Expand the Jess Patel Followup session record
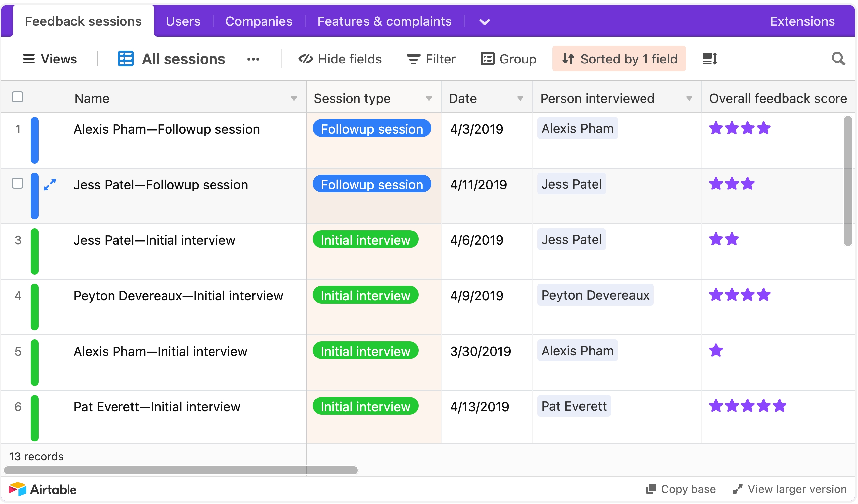 click(50, 185)
